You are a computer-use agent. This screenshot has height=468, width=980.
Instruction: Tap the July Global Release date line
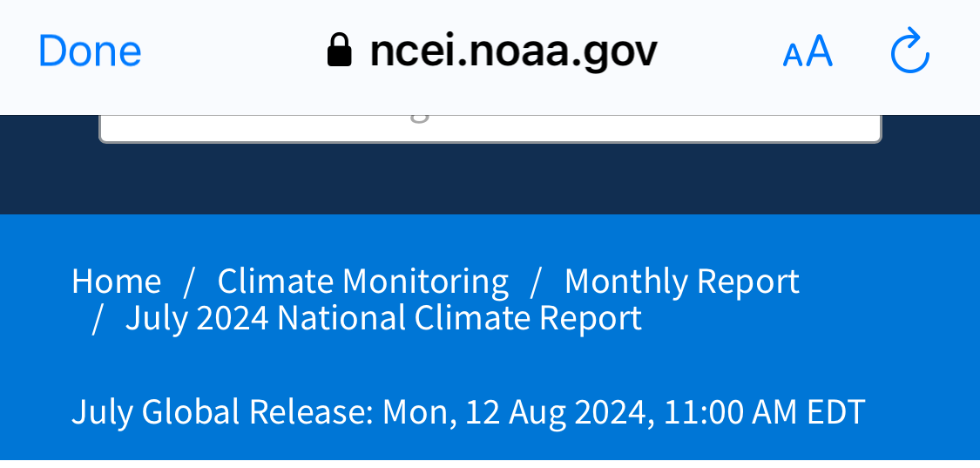click(x=468, y=412)
